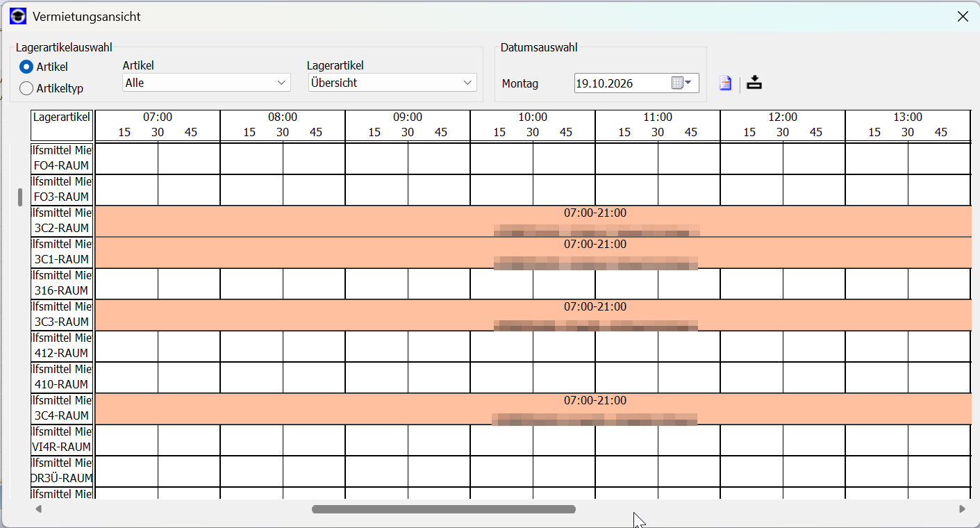
Task: Select the VI4R-RAUM row label
Action: (62, 440)
